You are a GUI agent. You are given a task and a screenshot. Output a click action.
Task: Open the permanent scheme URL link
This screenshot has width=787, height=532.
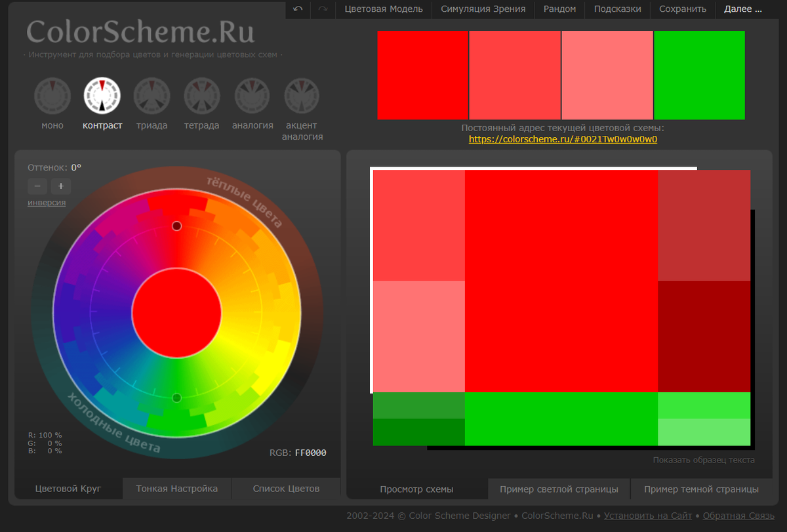tap(563, 139)
